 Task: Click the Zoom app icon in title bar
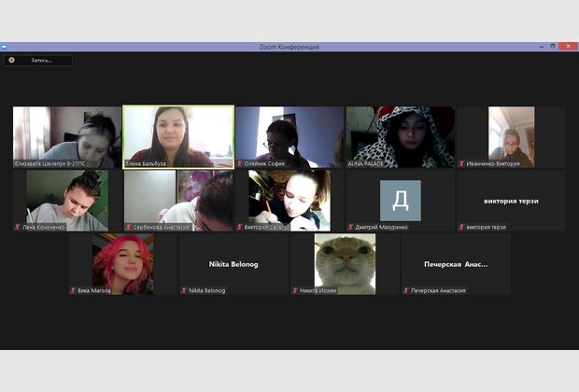point(4,47)
